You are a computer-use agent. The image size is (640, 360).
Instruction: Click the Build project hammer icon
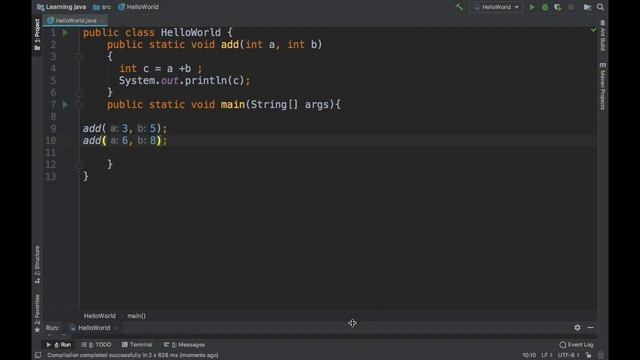(460, 7)
